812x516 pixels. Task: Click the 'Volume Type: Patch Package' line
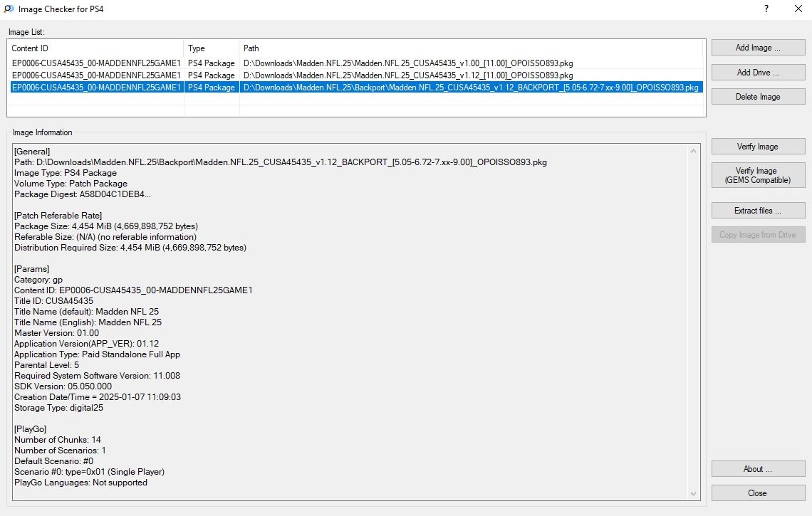click(71, 184)
